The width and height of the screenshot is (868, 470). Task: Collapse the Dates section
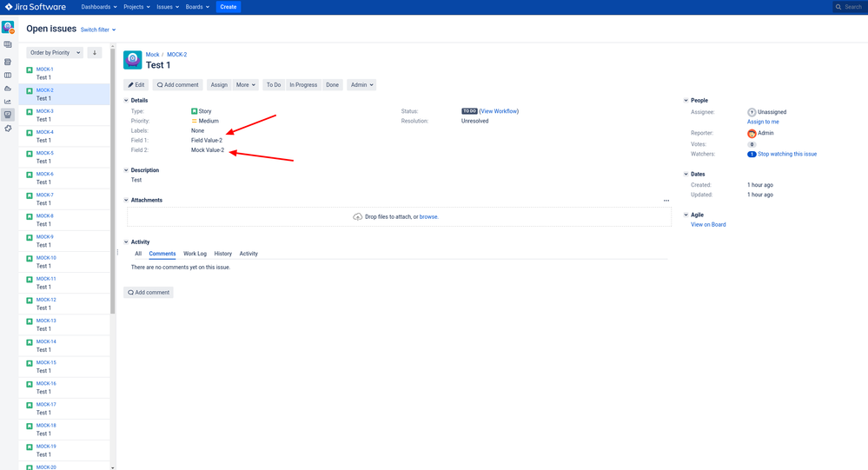tap(686, 175)
